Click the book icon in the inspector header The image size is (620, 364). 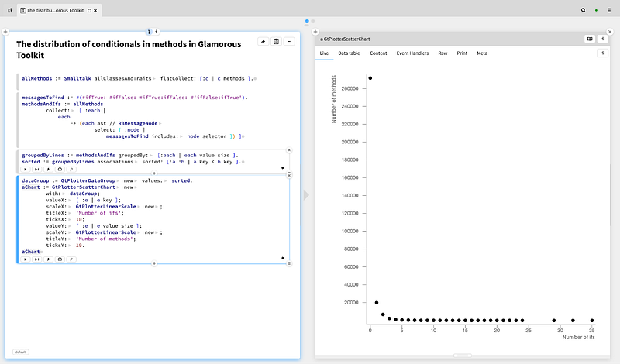coord(590,38)
